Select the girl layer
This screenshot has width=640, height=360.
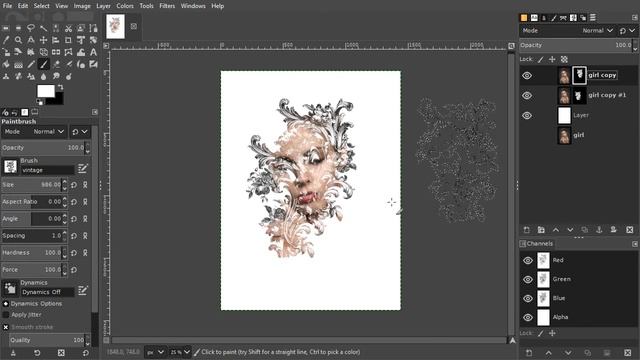578,135
